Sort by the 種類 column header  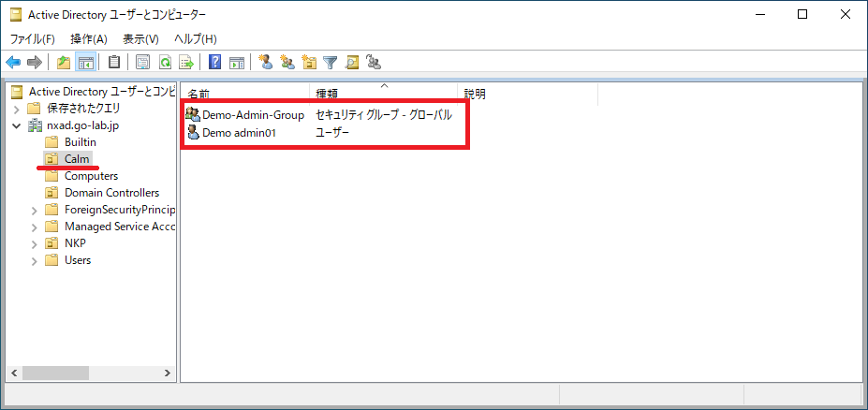(384, 94)
